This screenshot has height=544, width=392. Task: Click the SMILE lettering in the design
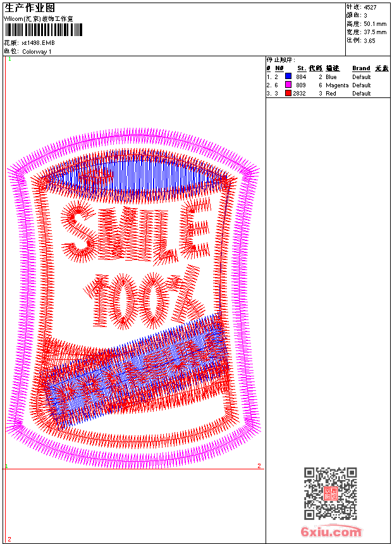pos(135,232)
